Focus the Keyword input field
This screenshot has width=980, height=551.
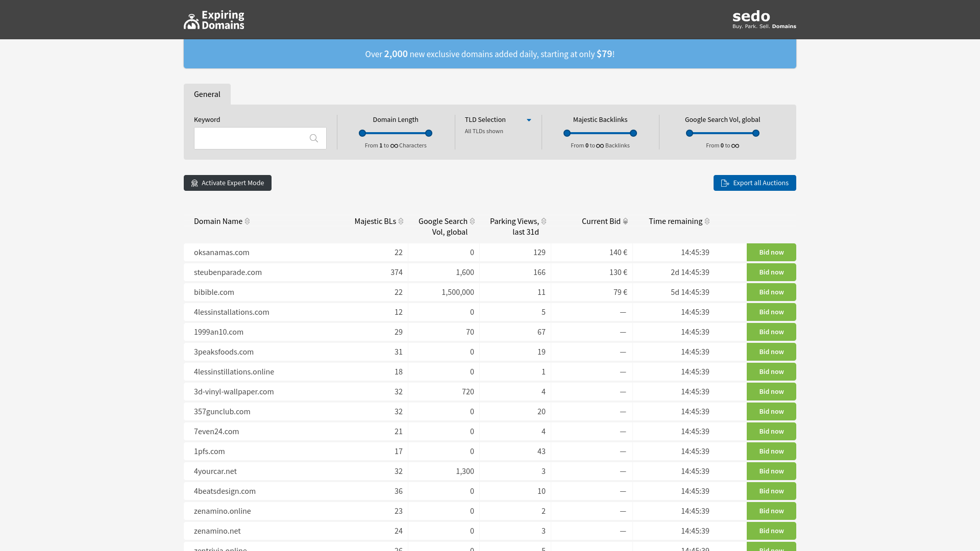tap(260, 138)
